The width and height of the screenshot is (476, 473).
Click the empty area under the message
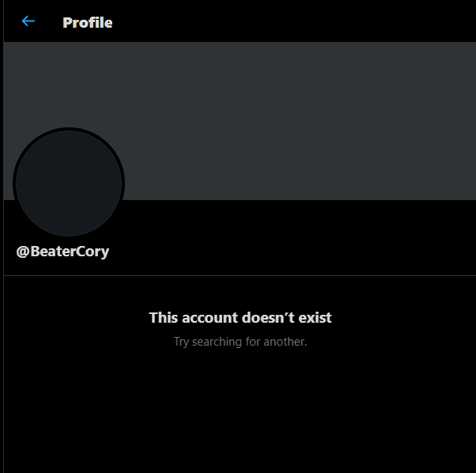[x=240, y=410]
